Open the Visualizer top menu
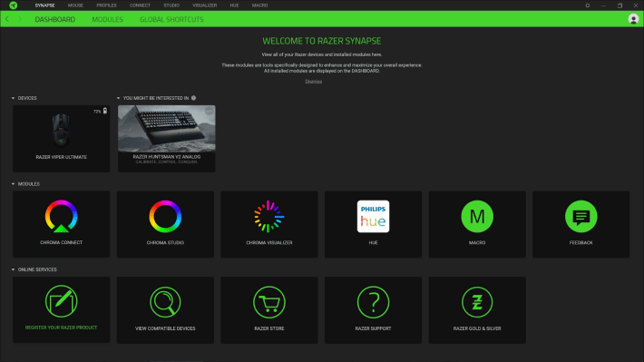 pos(204,5)
